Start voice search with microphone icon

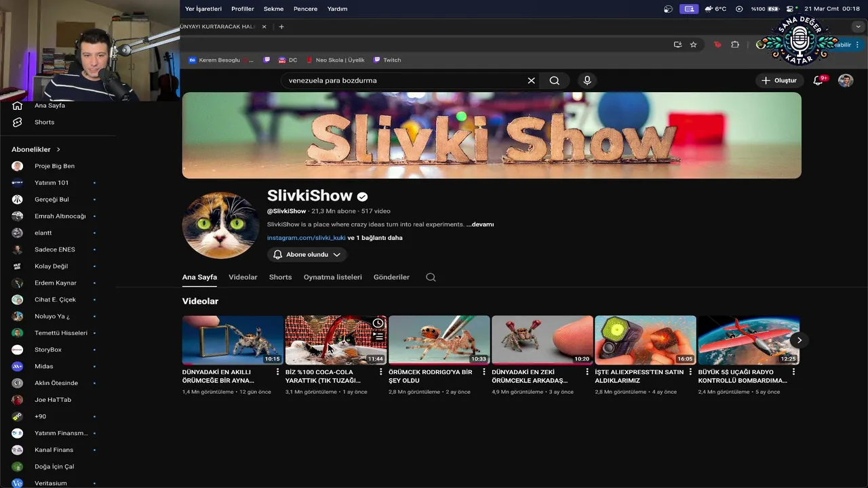click(x=587, y=81)
